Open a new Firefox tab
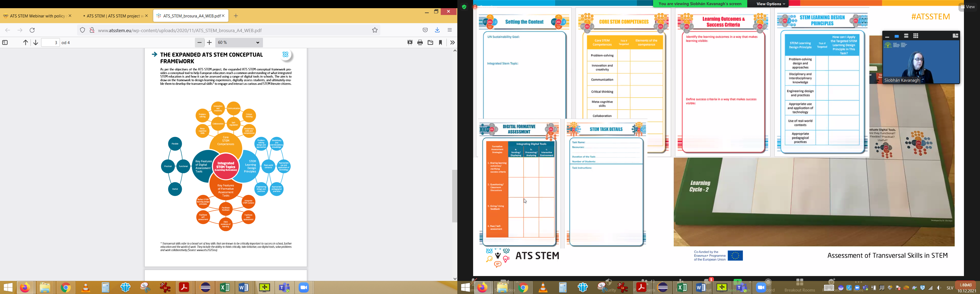Screen dimensions: 980x294 tap(236, 16)
